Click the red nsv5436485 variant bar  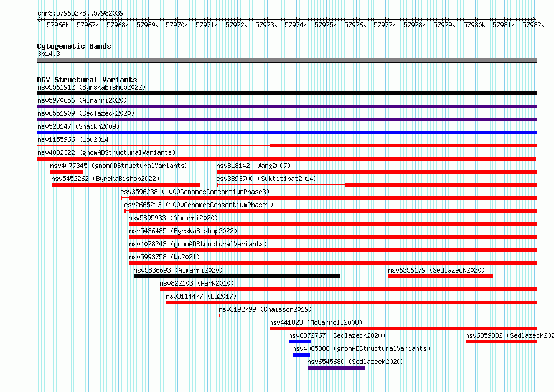333,237
